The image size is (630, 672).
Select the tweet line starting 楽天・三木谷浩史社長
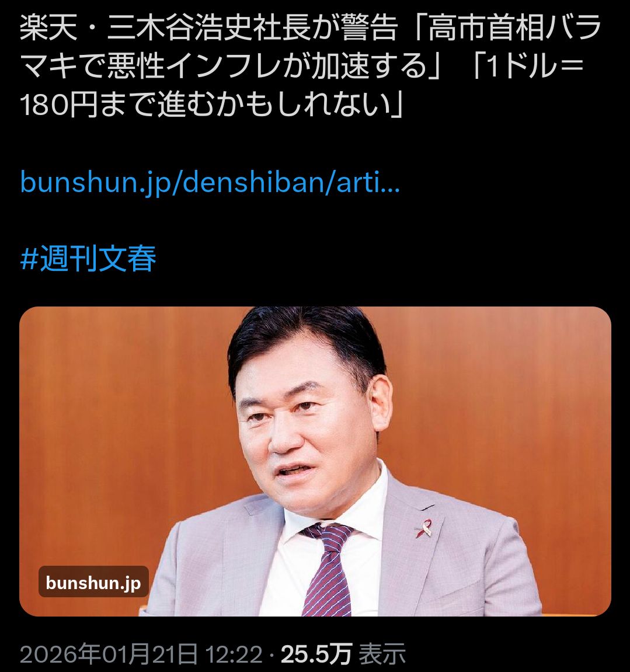click(x=311, y=28)
